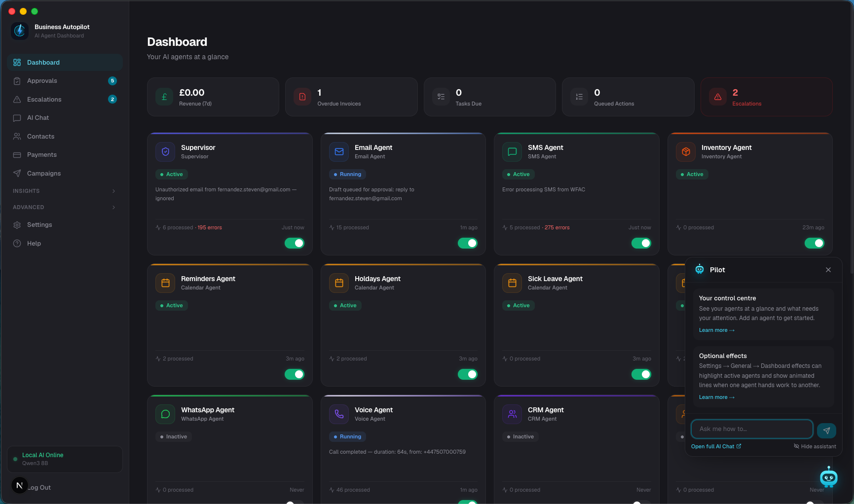Click the Inactive status on WhatsApp Agent
Screen dimensions: 854x504
(x=174, y=437)
